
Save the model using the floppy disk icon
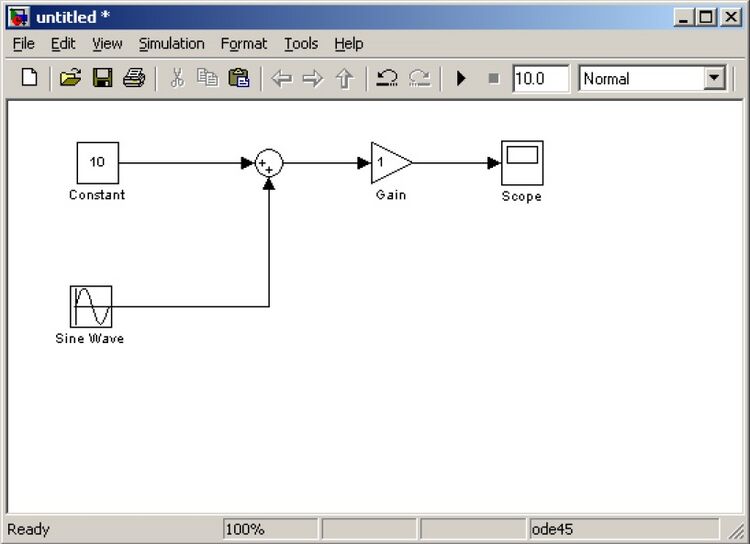point(102,79)
